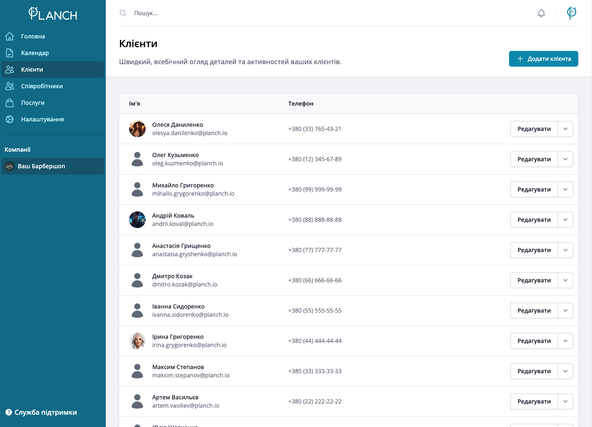Edit client Олег Кузьменко
592x427 pixels.
[x=534, y=159]
